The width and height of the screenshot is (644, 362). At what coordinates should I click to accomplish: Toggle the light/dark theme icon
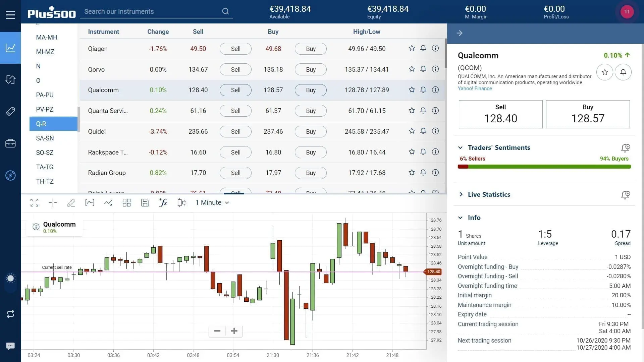tap(10, 279)
